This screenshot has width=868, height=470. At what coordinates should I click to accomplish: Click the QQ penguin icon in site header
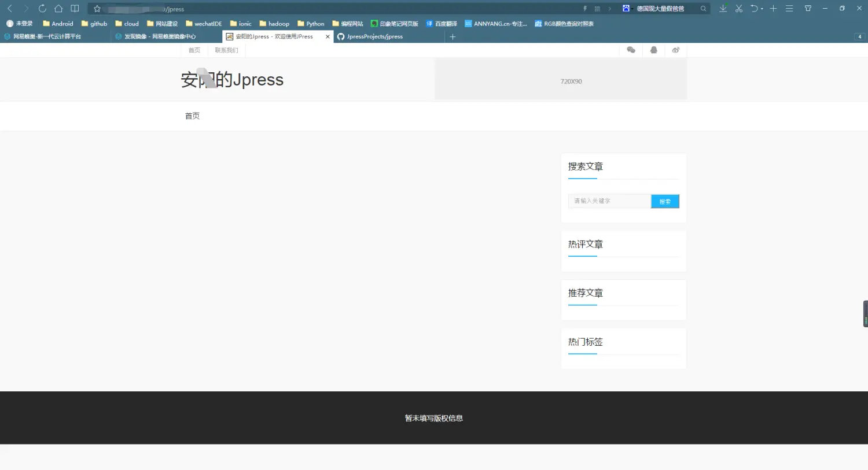pyautogui.click(x=653, y=50)
